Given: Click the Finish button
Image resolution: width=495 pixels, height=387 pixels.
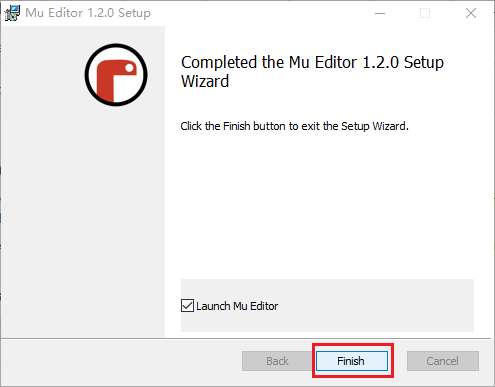Looking at the screenshot, I should pos(352,361).
